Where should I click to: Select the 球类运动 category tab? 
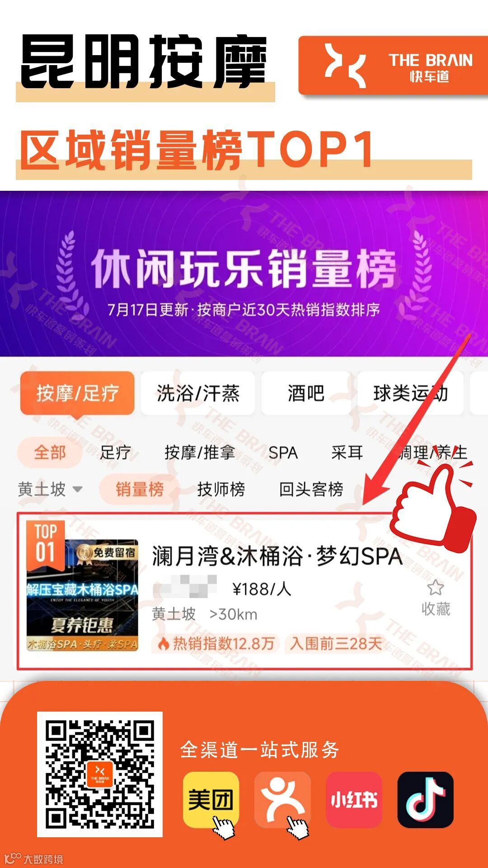pos(410,393)
